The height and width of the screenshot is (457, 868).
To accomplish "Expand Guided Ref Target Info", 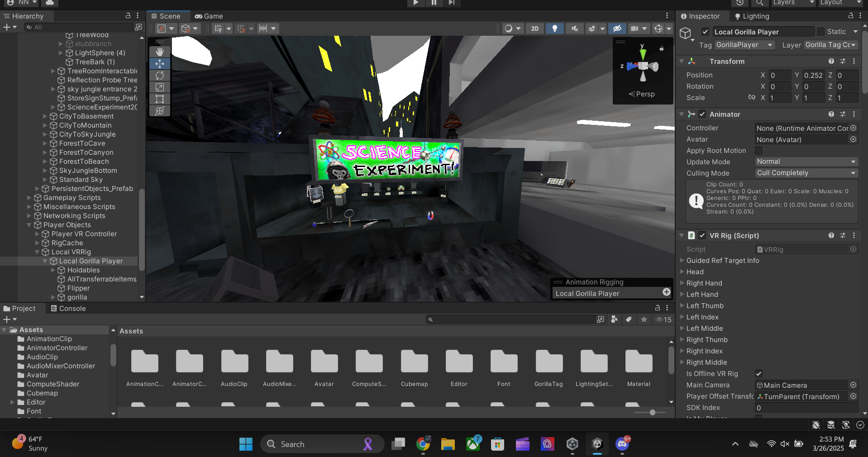I will [682, 261].
